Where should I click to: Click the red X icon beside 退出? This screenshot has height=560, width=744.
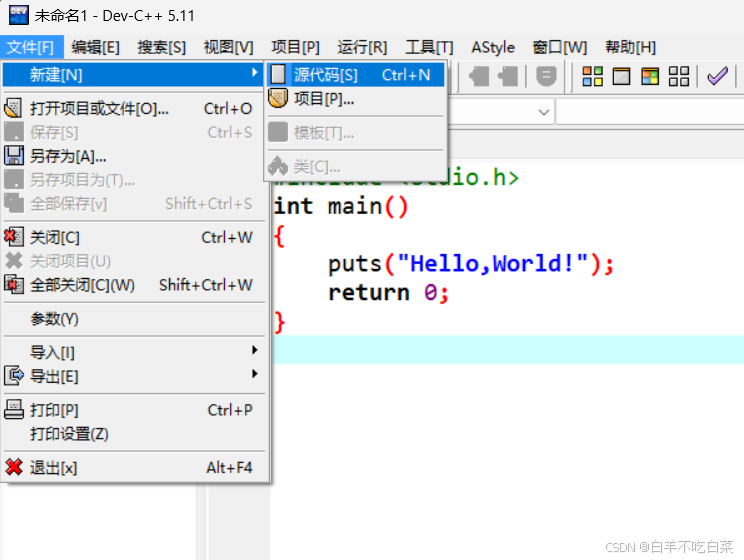(x=14, y=467)
